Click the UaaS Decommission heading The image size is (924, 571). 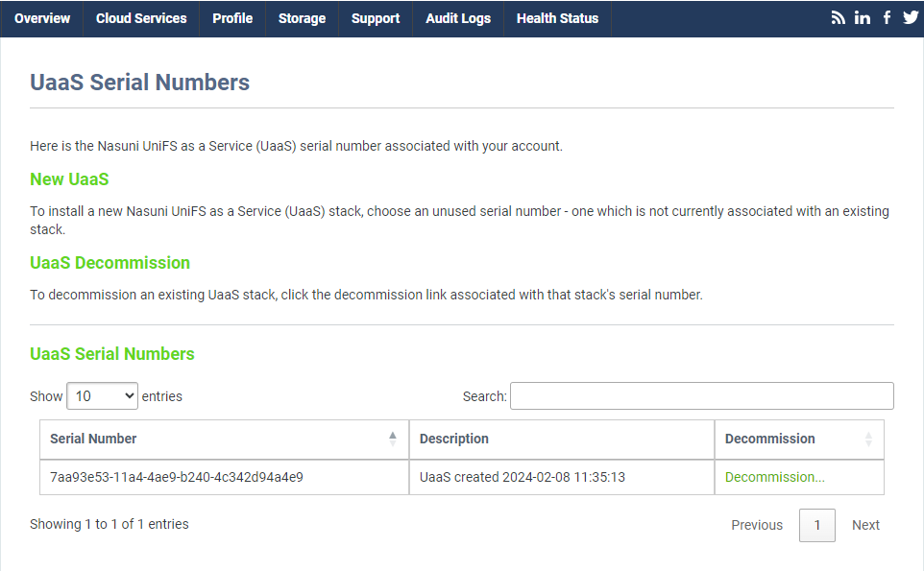pos(110,263)
